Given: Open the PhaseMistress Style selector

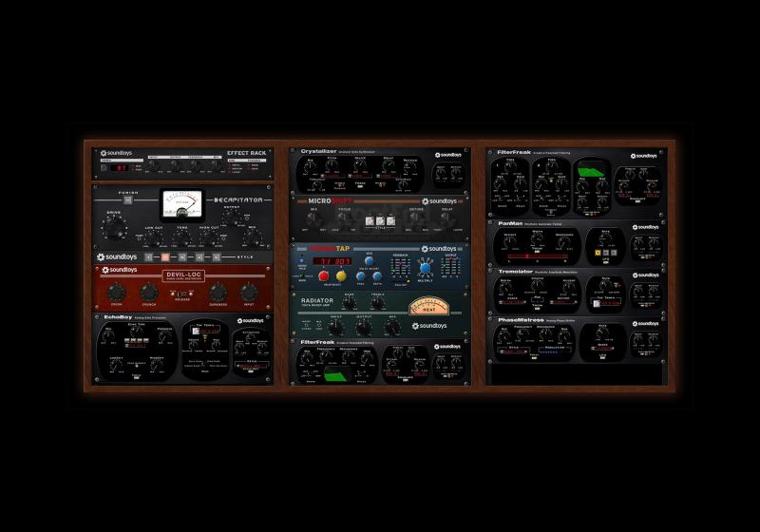Looking at the screenshot, I should coord(514,351).
